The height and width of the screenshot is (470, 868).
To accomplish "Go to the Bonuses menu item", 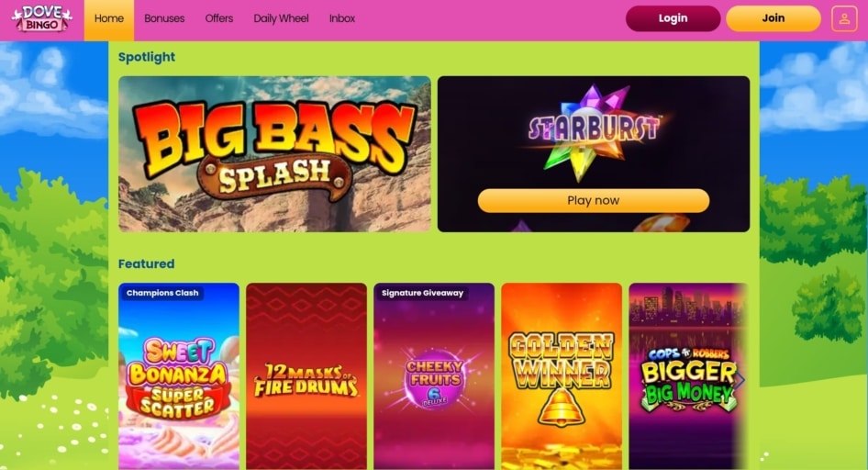I will [x=164, y=19].
